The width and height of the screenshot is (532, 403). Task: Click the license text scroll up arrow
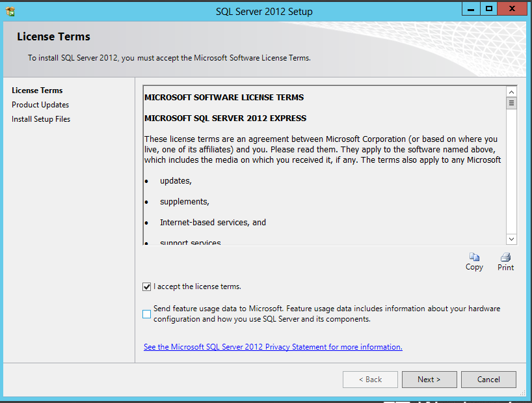click(511, 92)
